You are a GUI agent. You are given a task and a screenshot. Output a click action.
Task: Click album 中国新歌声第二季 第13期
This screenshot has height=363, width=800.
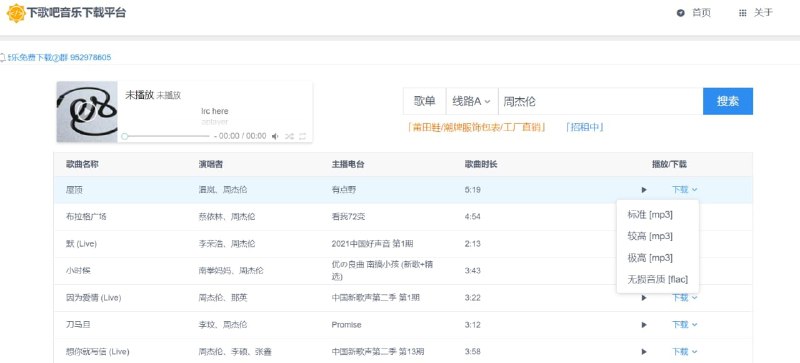point(378,352)
